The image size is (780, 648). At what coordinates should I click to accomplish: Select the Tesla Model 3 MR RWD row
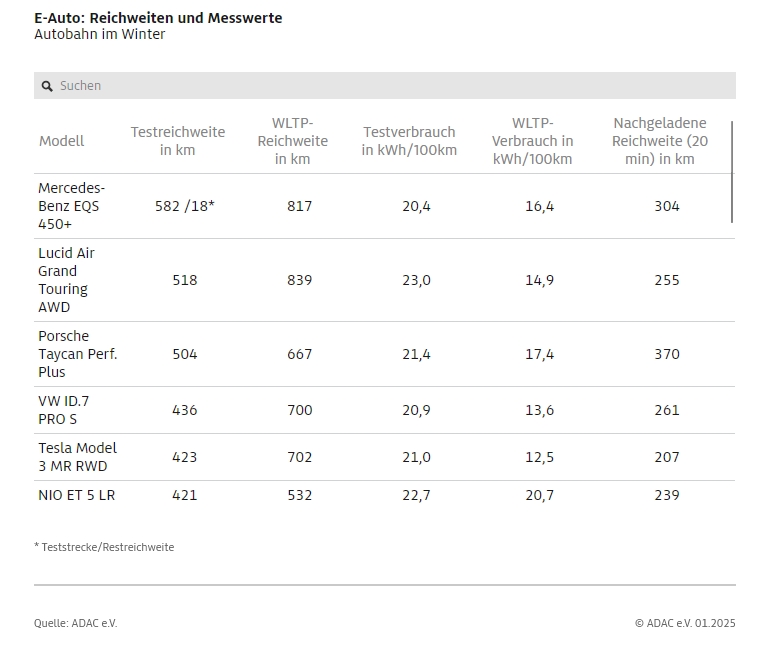385,458
